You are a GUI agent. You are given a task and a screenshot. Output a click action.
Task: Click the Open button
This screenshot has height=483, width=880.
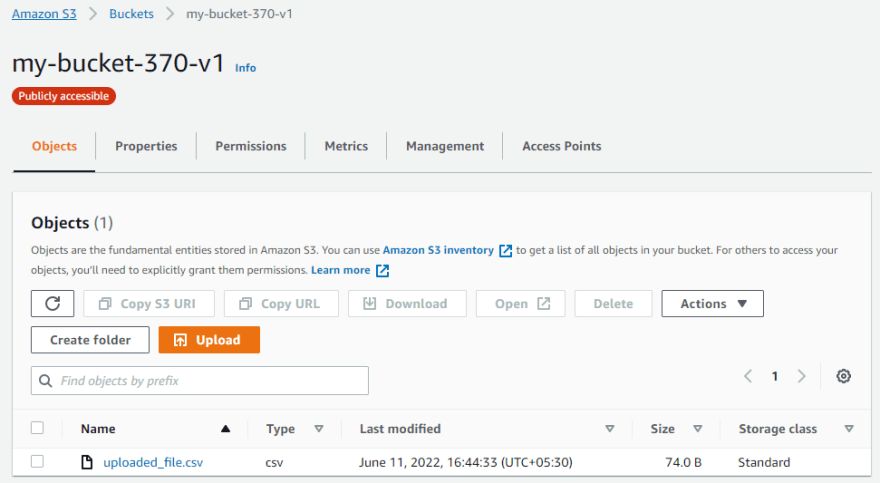(x=520, y=303)
